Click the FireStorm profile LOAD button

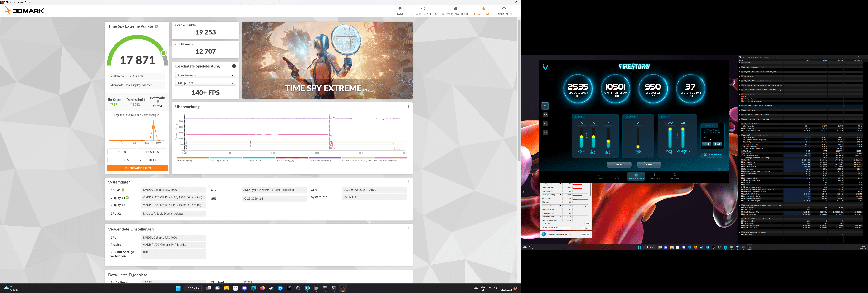click(717, 144)
